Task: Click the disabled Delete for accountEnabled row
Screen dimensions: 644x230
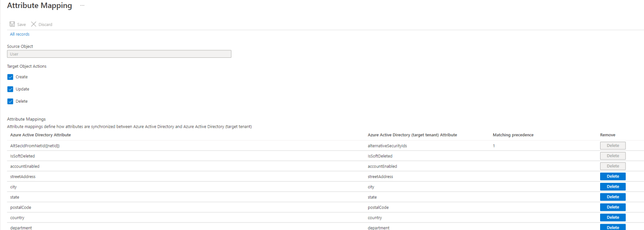Action: click(x=613, y=166)
